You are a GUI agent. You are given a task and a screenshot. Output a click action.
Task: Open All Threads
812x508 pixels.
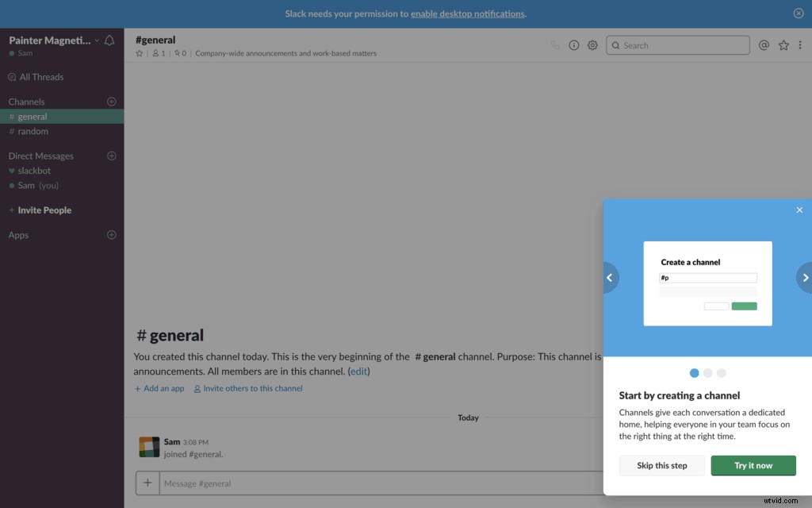(43, 76)
